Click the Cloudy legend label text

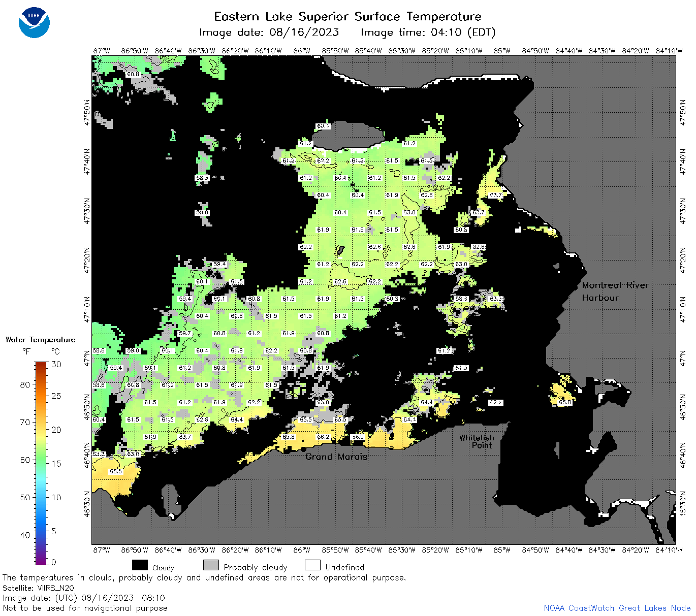[163, 568]
